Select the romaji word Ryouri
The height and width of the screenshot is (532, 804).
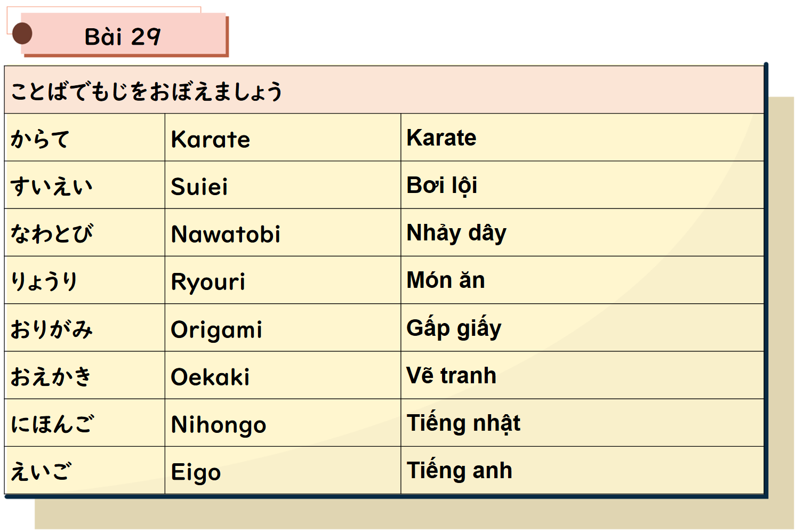pos(208,281)
